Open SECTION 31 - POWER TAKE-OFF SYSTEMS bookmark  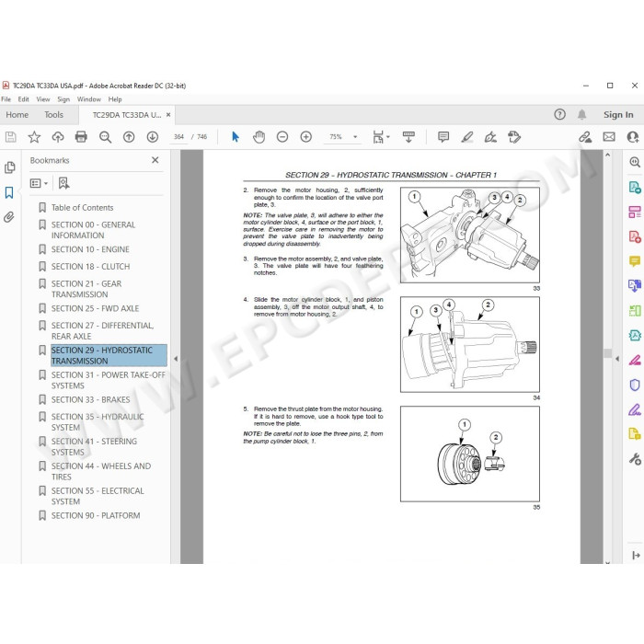point(108,380)
